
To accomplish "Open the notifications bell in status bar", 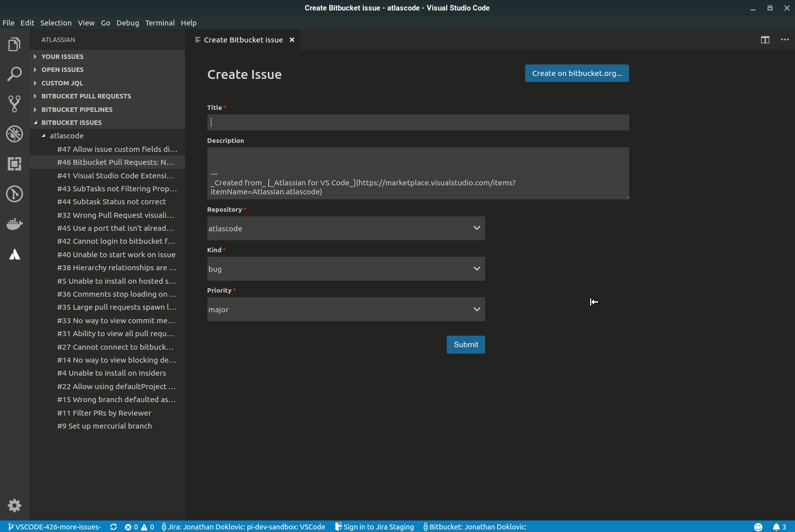I will pyautogui.click(x=779, y=527).
